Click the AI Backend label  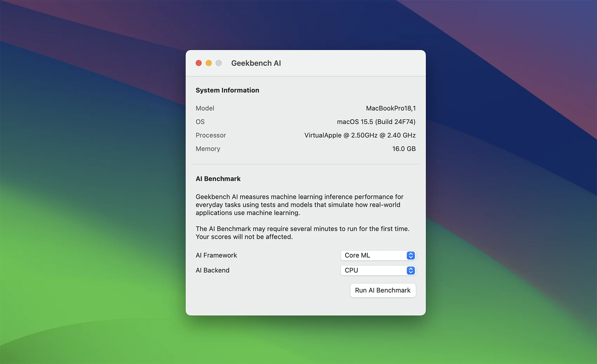click(x=212, y=270)
